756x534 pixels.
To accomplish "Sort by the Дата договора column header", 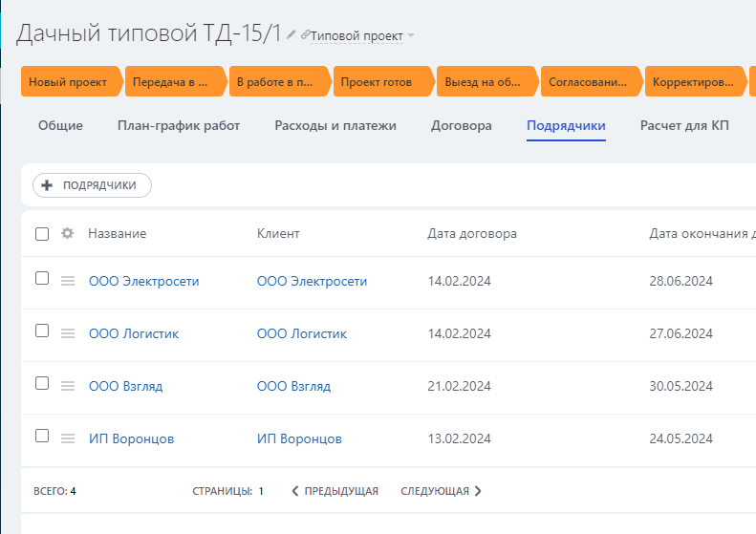I will (472, 234).
